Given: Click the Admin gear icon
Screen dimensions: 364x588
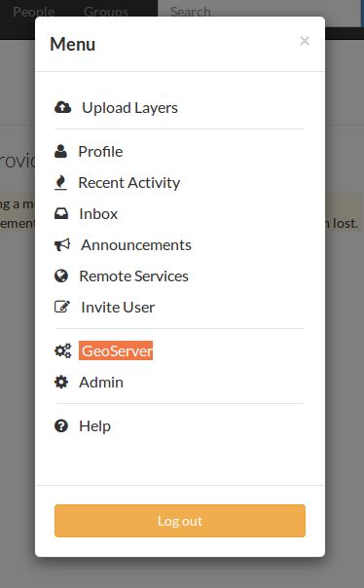Looking at the screenshot, I should point(61,383).
